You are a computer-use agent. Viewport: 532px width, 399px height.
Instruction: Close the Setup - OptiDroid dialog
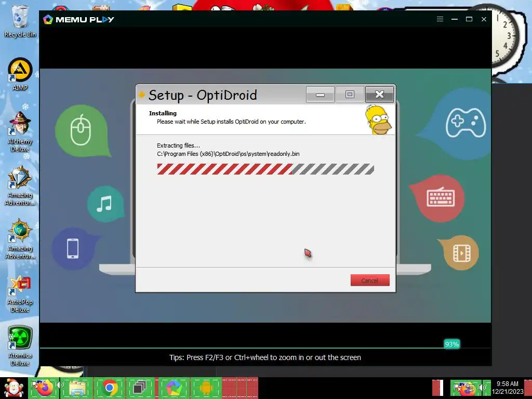click(379, 95)
